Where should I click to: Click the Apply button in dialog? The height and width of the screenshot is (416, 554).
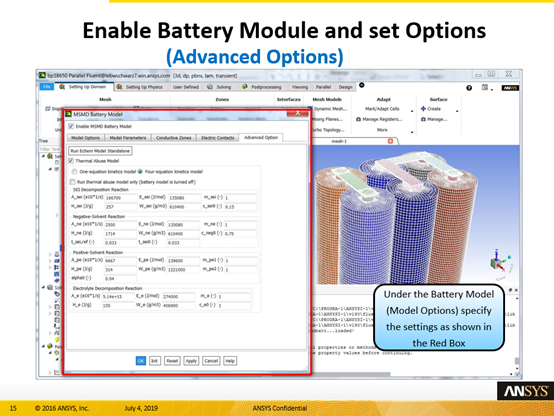pos(191,361)
